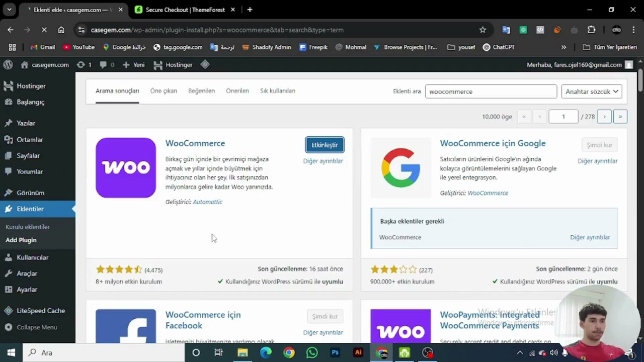Switch to Beğenilen tab
This screenshot has height=362, width=644.
[x=201, y=91]
